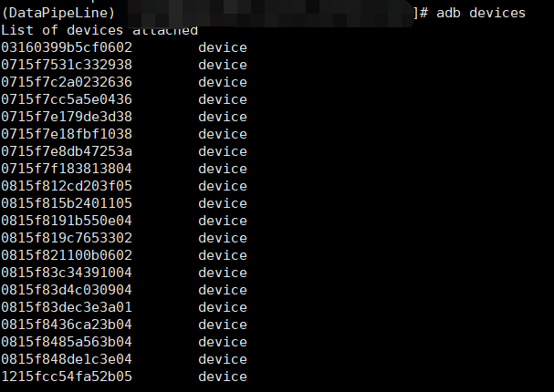Click the "List of devices attached" line

click(99, 30)
